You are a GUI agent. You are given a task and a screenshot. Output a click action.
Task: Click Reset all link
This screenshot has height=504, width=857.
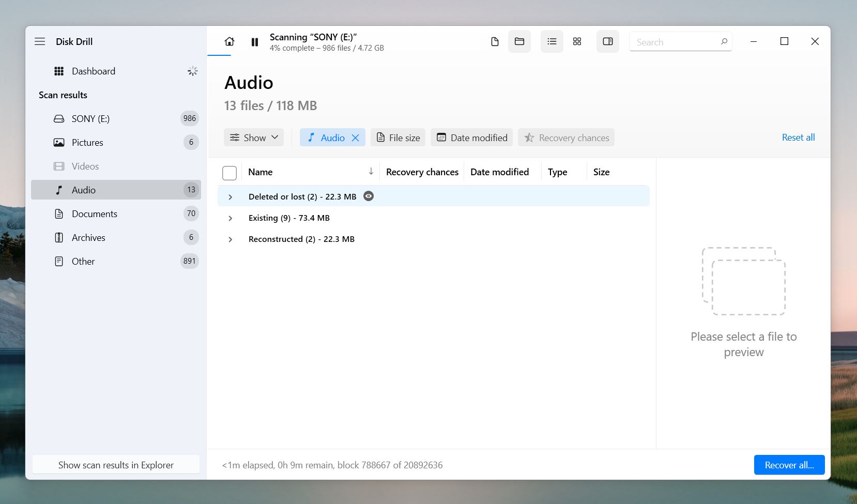tap(798, 138)
